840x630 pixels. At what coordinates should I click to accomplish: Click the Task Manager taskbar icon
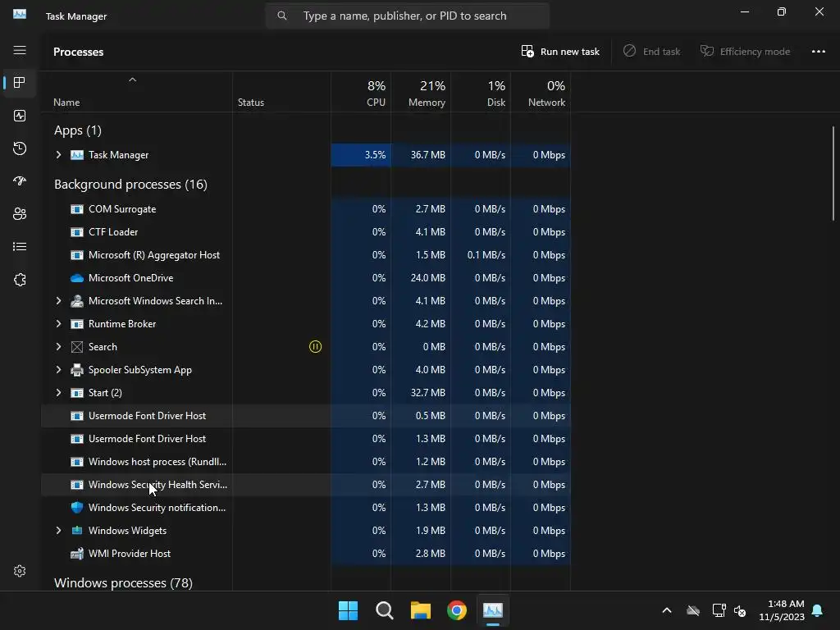tap(493, 610)
